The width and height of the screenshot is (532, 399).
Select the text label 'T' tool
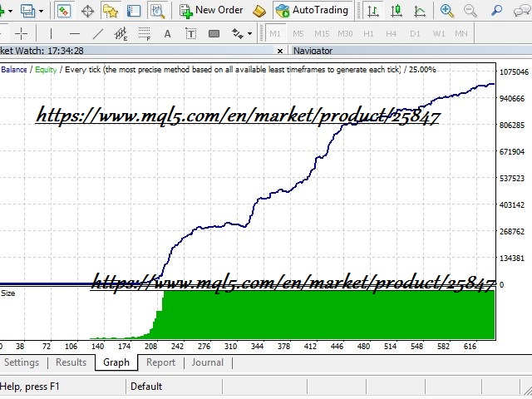click(190, 33)
